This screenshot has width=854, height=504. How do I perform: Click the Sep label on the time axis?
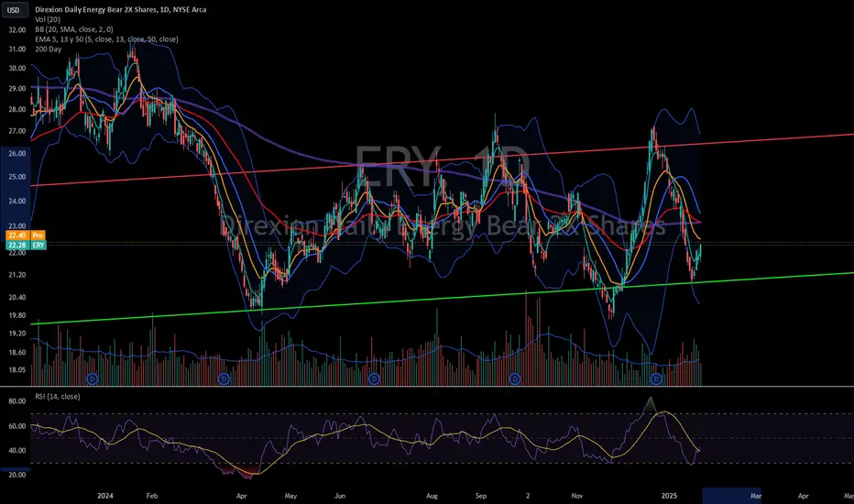[481, 496]
